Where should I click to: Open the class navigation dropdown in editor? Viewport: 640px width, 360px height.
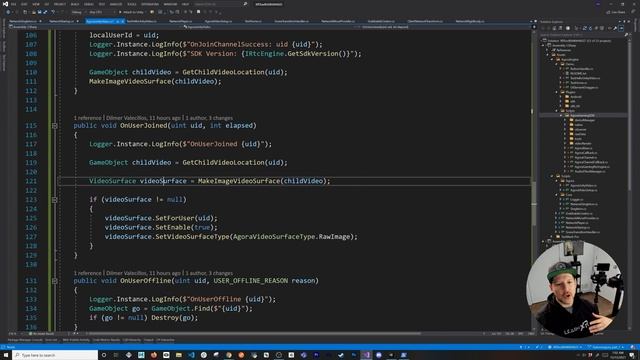(269, 27)
